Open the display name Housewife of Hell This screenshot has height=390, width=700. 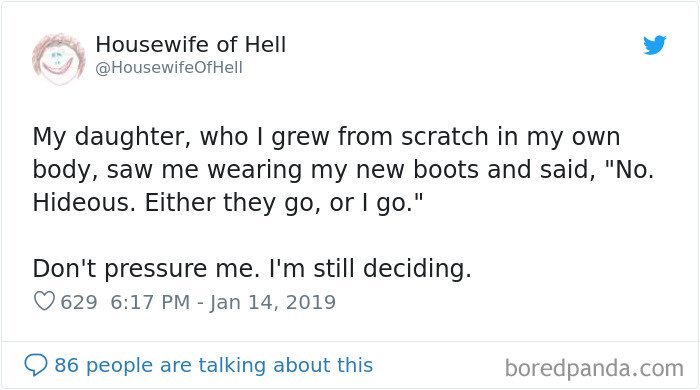point(191,45)
